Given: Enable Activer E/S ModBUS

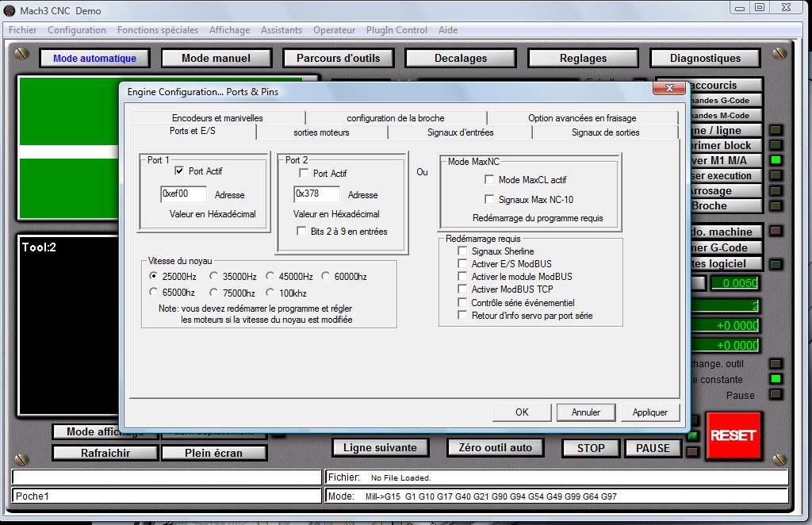Looking at the screenshot, I should [462, 263].
